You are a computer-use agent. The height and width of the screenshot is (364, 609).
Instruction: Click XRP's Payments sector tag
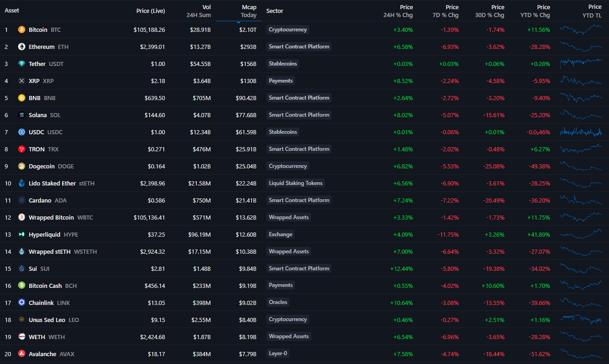point(281,81)
